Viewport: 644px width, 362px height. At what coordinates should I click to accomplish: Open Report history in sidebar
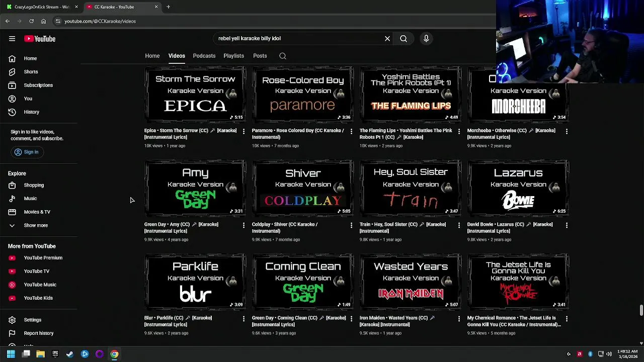point(39,333)
